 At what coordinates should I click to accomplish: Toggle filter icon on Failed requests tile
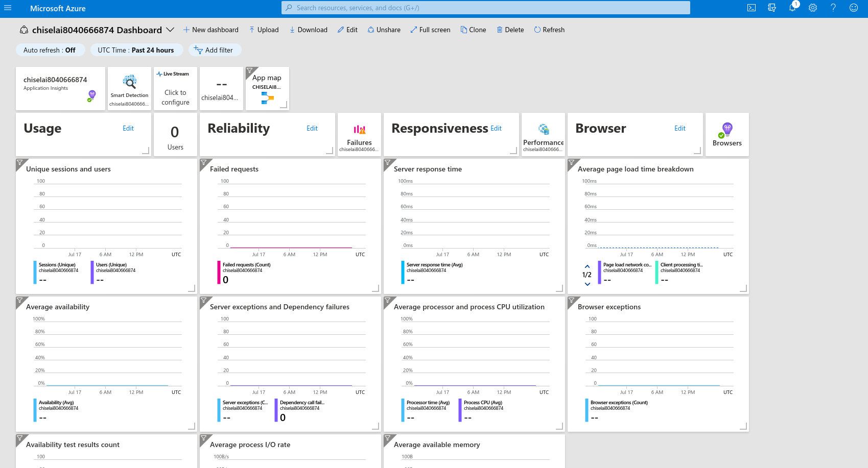(204, 163)
